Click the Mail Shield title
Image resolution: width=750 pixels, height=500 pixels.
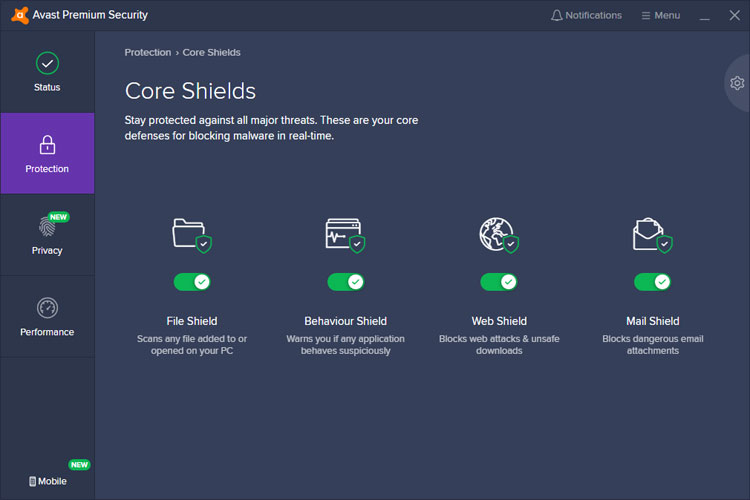pyautogui.click(x=652, y=321)
